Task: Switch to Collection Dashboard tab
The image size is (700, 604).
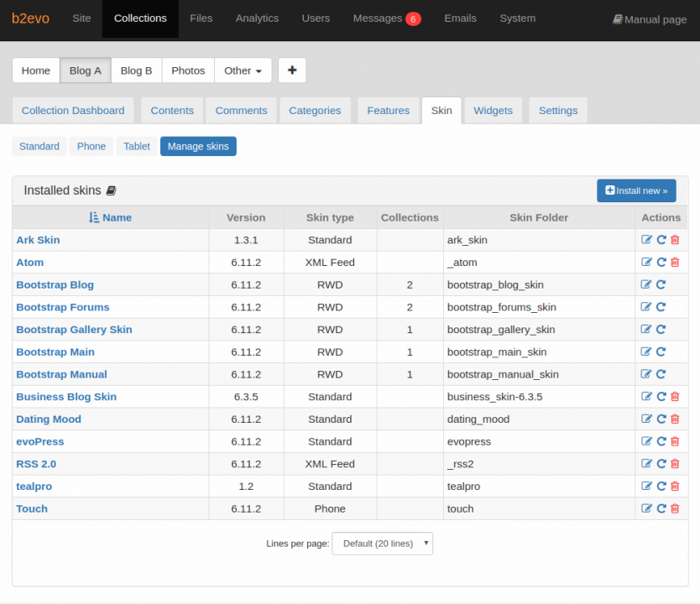Action: [x=73, y=110]
